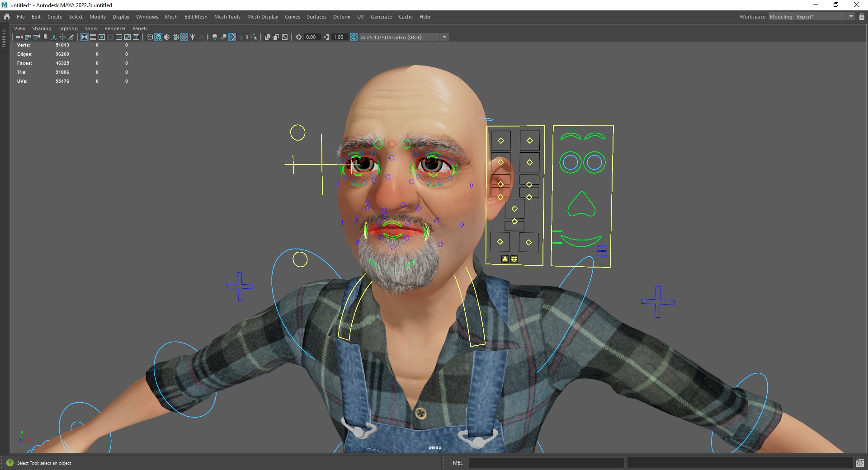The height and width of the screenshot is (470, 868).
Task: Enable 2D Pan/Zoom tool icon
Action: click(62, 37)
